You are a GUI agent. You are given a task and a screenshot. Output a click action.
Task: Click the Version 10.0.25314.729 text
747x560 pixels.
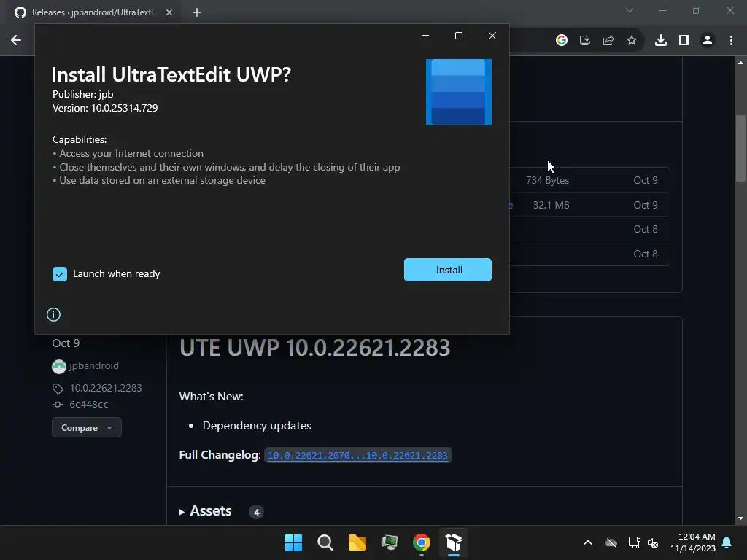105,108
